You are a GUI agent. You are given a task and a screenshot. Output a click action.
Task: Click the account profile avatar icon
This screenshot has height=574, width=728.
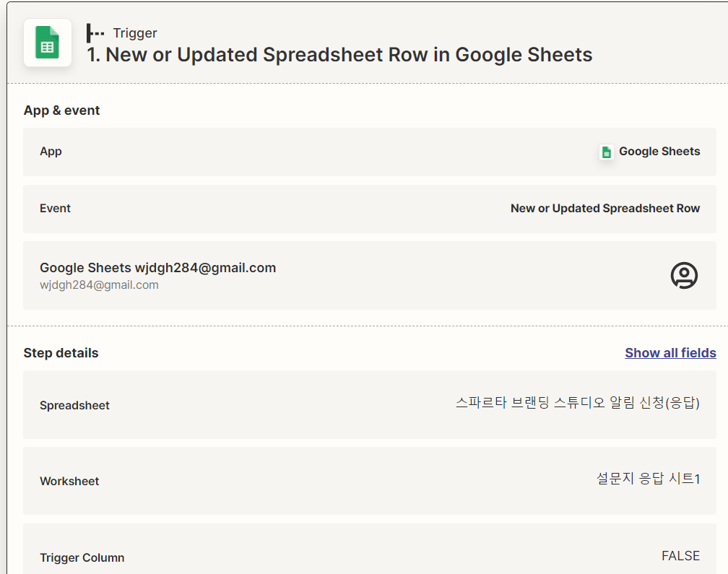pos(684,276)
